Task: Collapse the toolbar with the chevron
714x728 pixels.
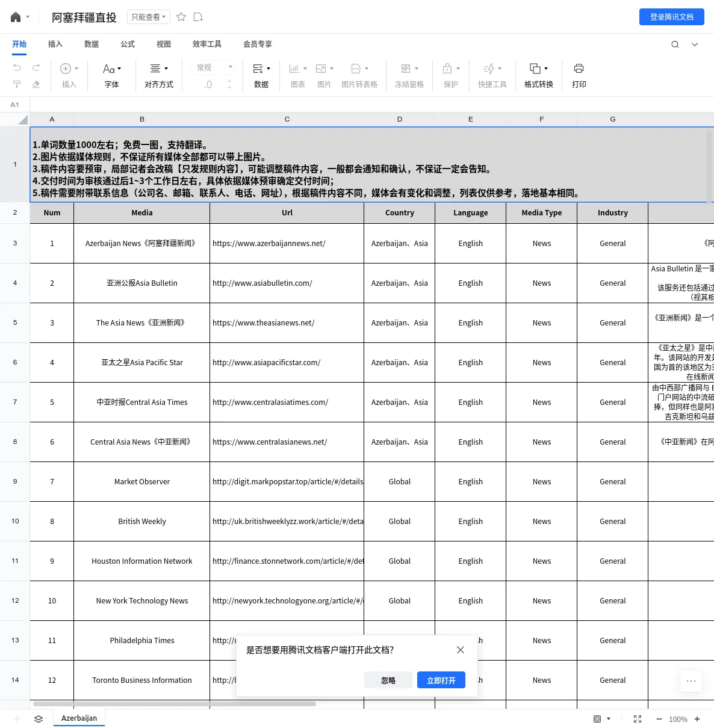Action: click(695, 45)
